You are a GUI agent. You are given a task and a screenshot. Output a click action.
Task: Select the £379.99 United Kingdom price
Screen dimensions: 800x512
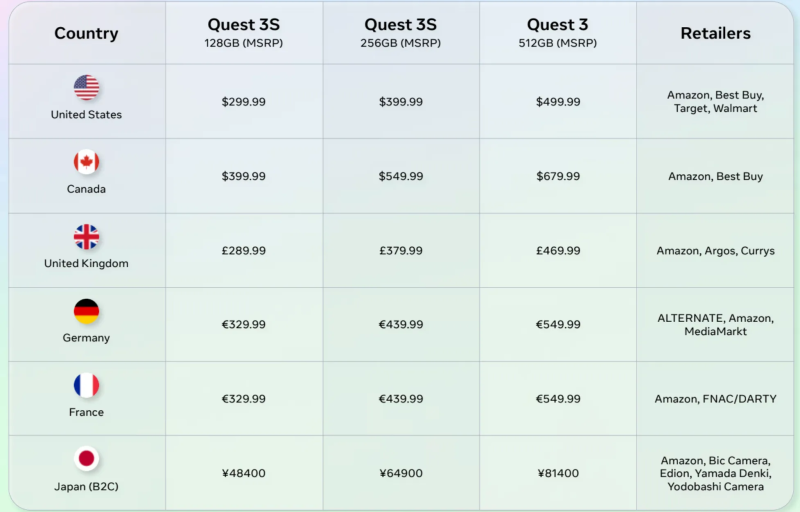click(x=400, y=251)
